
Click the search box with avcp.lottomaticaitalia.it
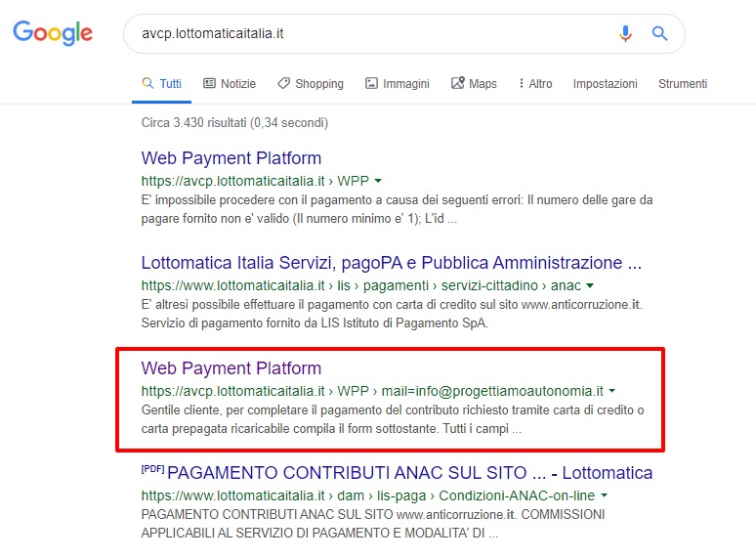pos(404,34)
